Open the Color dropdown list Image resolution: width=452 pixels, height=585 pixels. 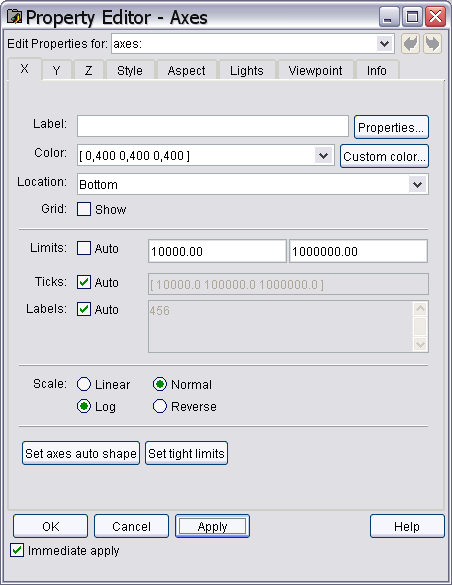pyautogui.click(x=323, y=156)
